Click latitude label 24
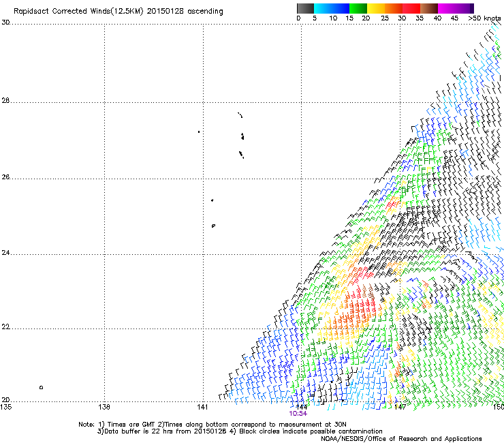 point(5,253)
